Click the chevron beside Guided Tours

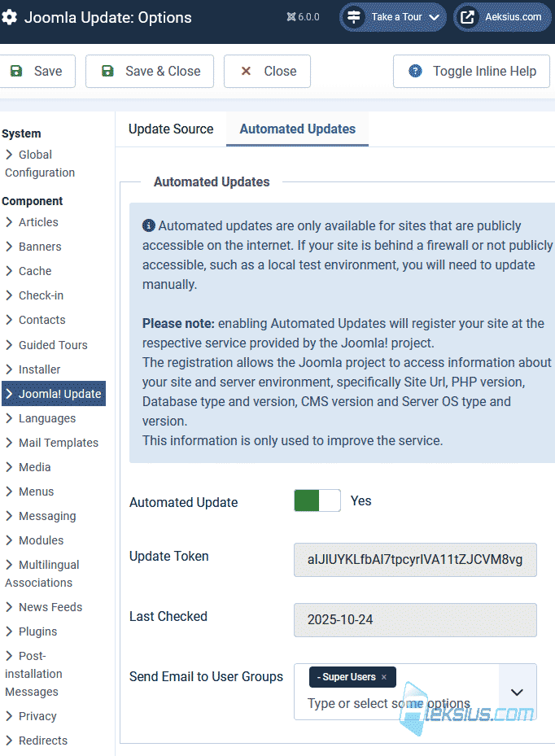9,345
